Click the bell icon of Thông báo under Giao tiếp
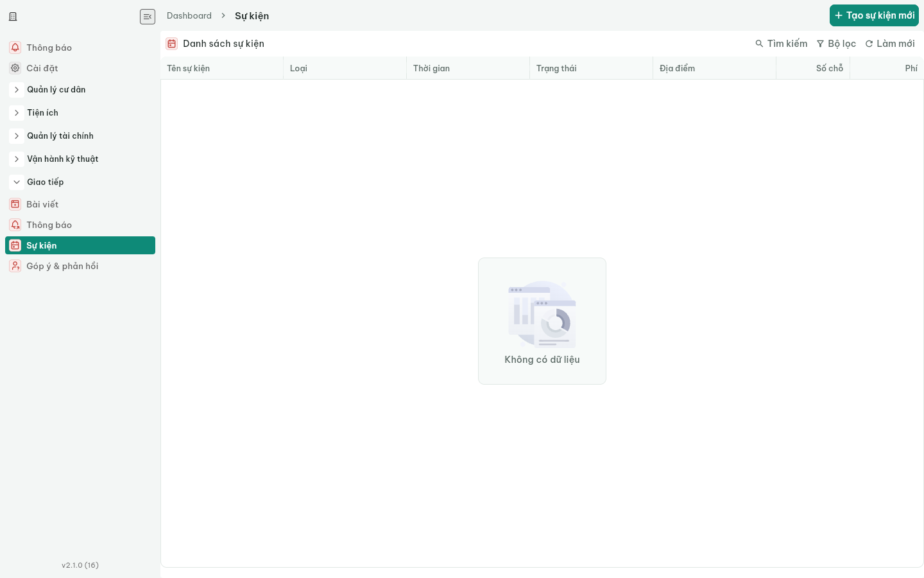The image size is (924, 578). click(x=15, y=225)
